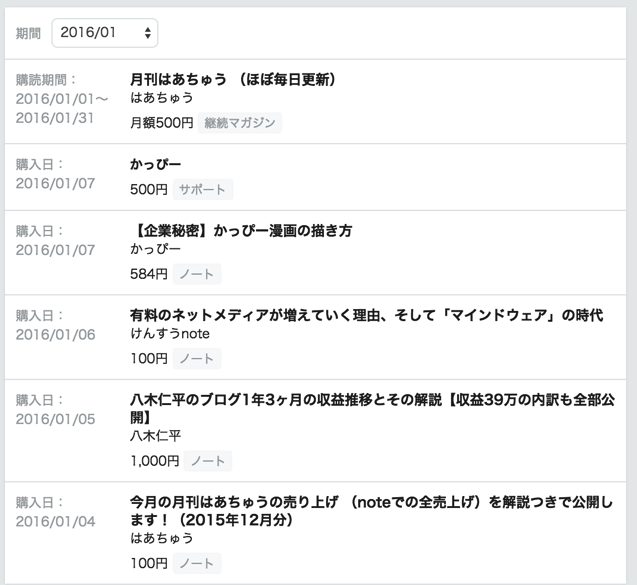Image resolution: width=637 pixels, height=585 pixels.
Task: Click the 継続マガジン tag
Action: 240,123
